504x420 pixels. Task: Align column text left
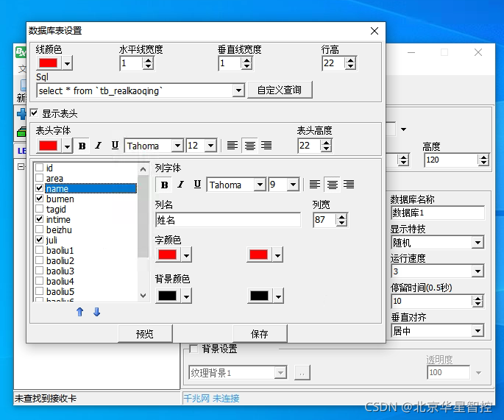coord(315,185)
